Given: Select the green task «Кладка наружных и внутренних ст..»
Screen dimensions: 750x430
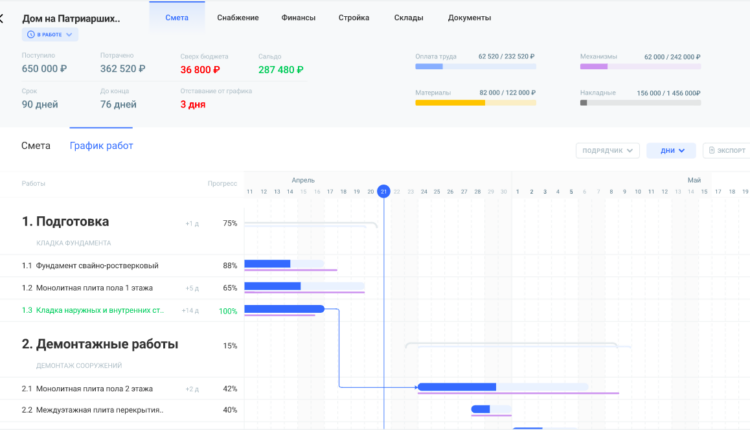Looking at the screenshot, I should (x=99, y=310).
